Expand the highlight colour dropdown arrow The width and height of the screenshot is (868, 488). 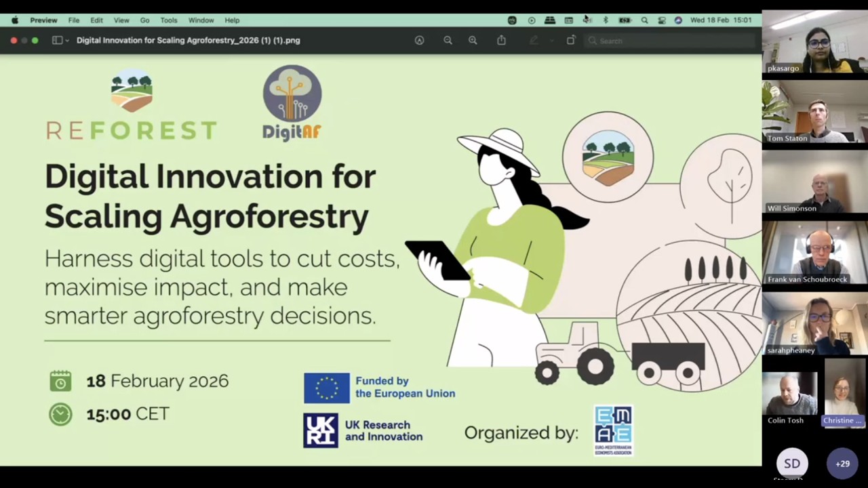551,41
